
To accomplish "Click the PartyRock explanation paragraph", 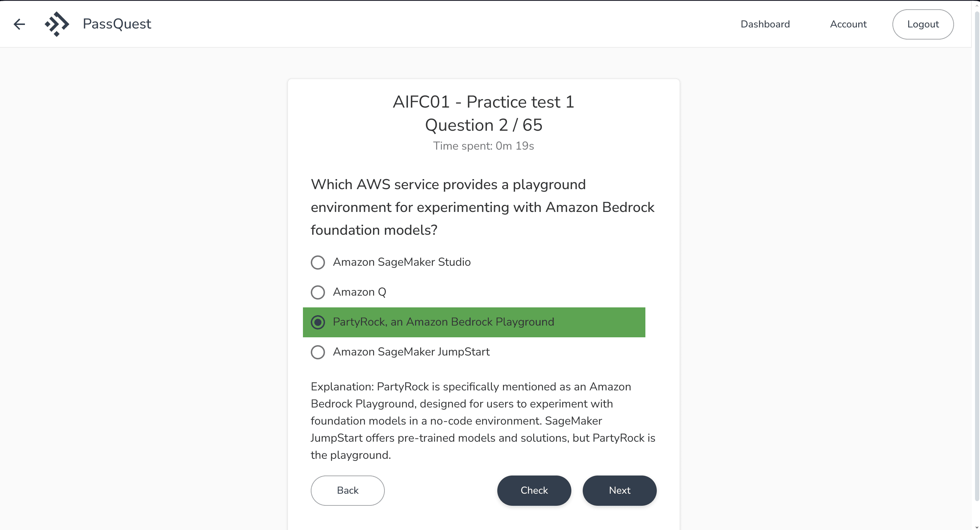I will pyautogui.click(x=483, y=421).
